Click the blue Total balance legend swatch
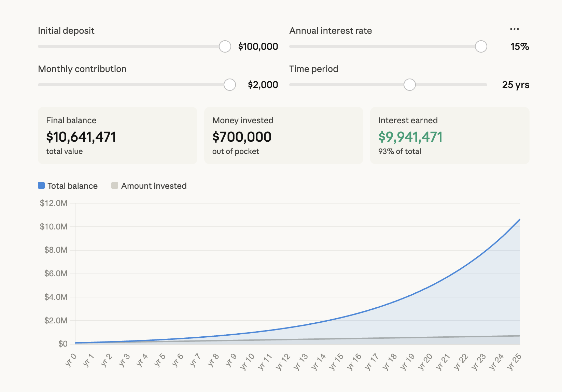Image resolution: width=562 pixels, height=392 pixels. [41, 185]
